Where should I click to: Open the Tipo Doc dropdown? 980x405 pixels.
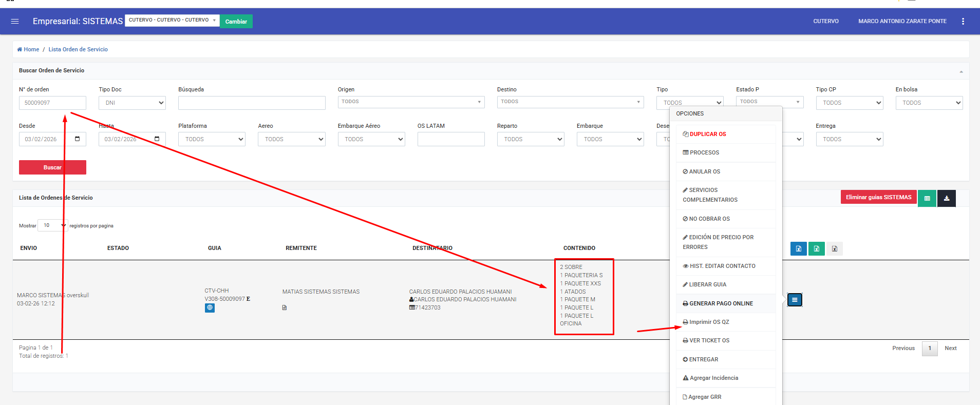tap(132, 103)
